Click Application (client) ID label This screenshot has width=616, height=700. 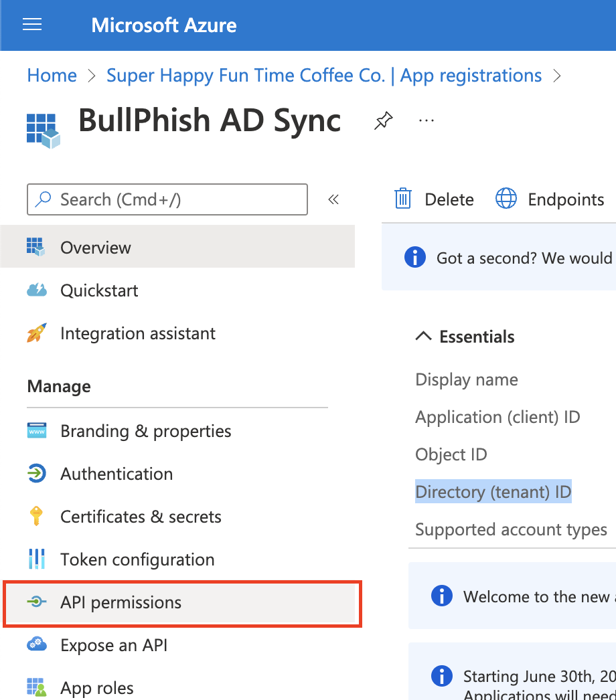(x=497, y=417)
